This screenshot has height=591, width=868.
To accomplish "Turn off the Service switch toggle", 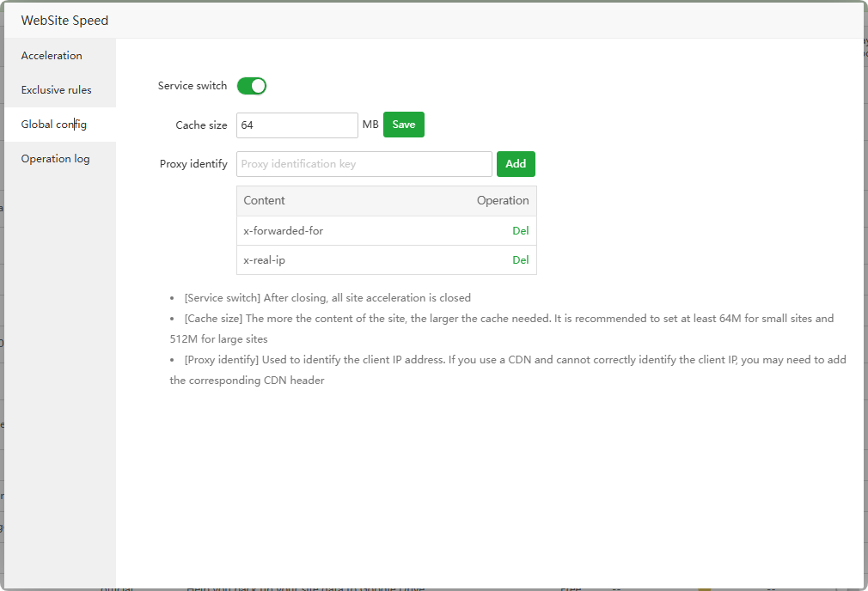I will (x=252, y=86).
